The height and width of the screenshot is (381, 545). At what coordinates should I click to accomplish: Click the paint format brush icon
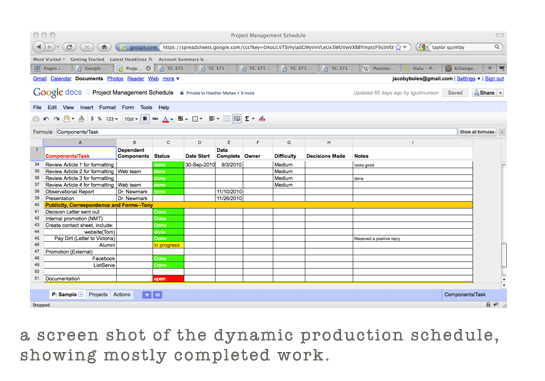[81, 119]
